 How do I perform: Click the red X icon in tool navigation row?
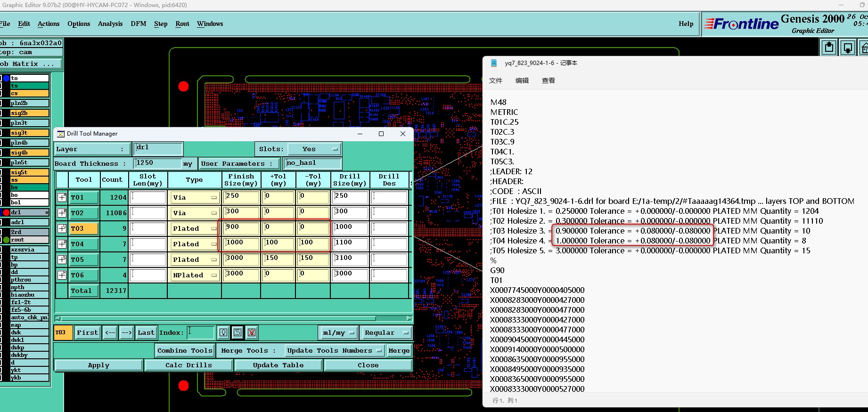click(252, 332)
